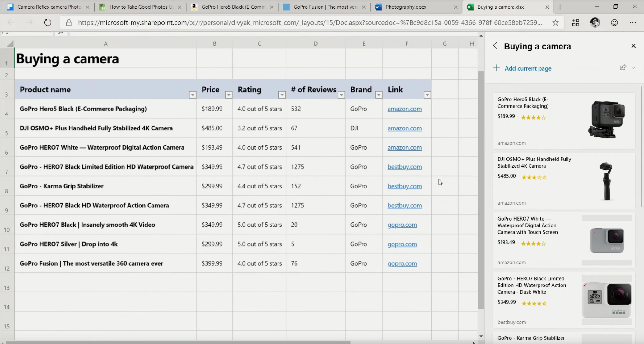Open the Collections icon in browser toolbar
The width and height of the screenshot is (644, 344).
(576, 22)
